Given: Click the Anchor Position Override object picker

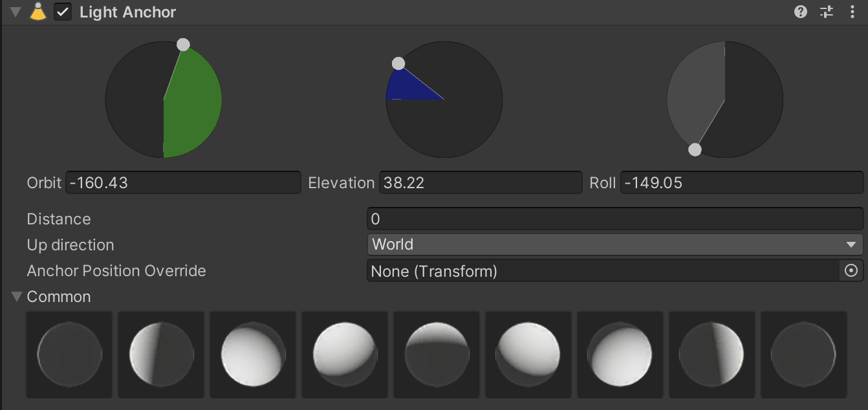Looking at the screenshot, I should point(851,271).
